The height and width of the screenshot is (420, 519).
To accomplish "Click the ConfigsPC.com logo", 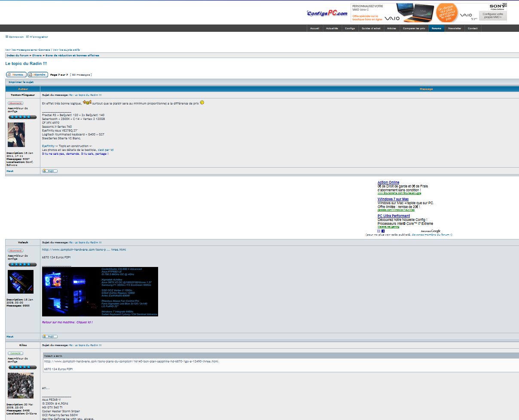I will point(327,13).
